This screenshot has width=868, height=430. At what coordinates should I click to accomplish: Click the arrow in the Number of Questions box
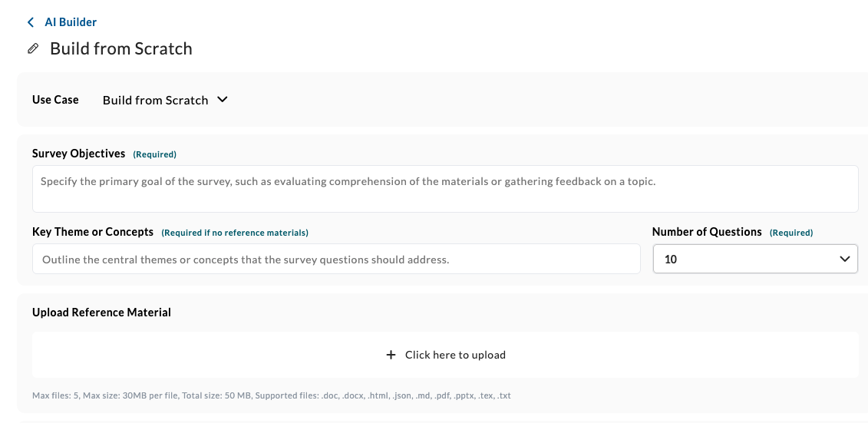coord(845,259)
